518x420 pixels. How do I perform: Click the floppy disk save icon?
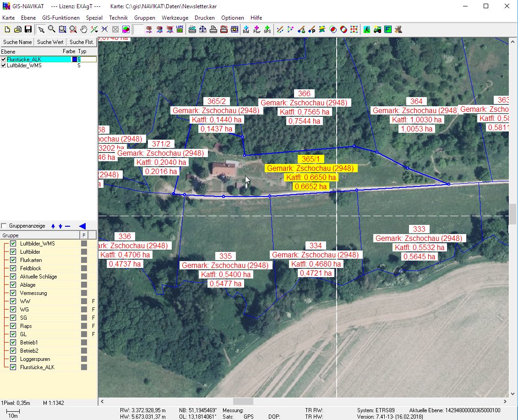tap(28, 30)
